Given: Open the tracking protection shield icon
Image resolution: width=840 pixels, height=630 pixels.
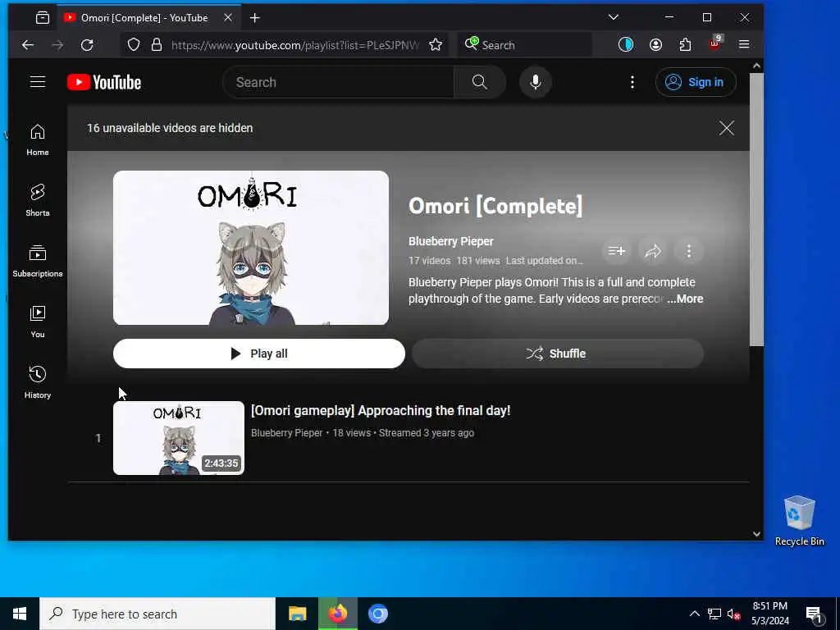Looking at the screenshot, I should click(134, 45).
